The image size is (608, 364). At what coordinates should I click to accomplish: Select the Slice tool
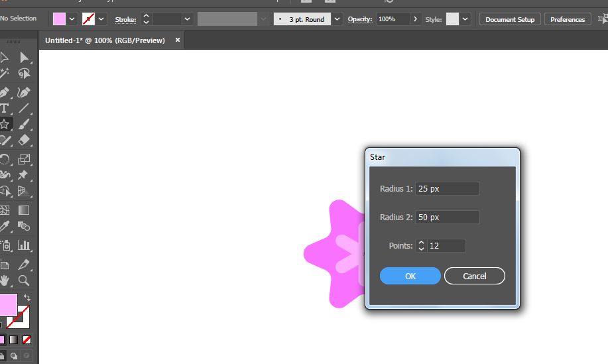pyautogui.click(x=24, y=265)
